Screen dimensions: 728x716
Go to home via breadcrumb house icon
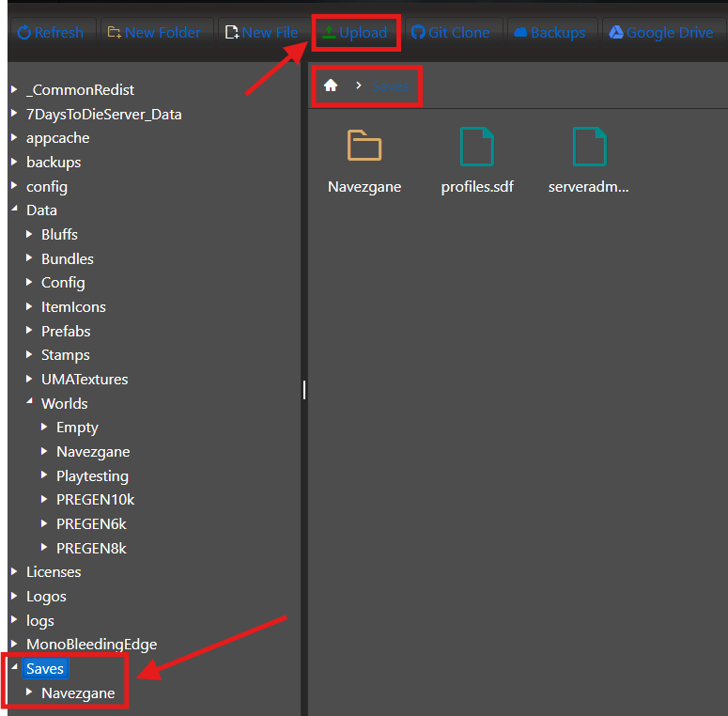[331, 86]
